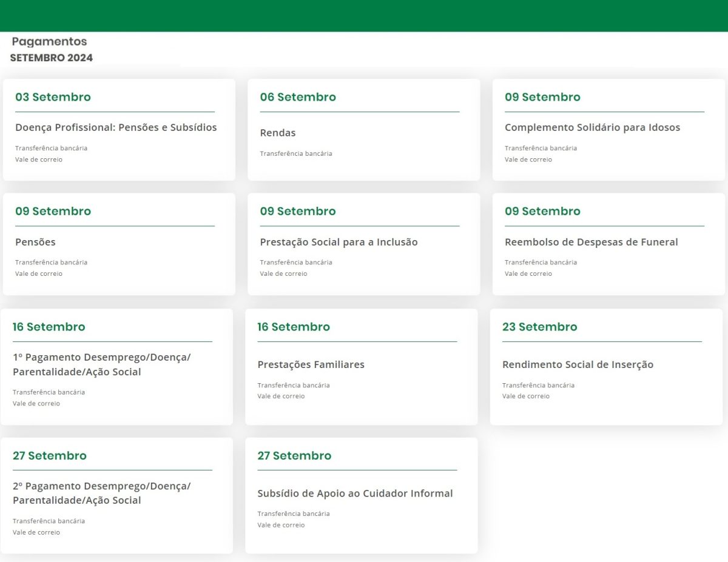Click the "06 Setembro" date heading
Image resolution: width=728 pixels, height=562 pixels.
click(298, 97)
